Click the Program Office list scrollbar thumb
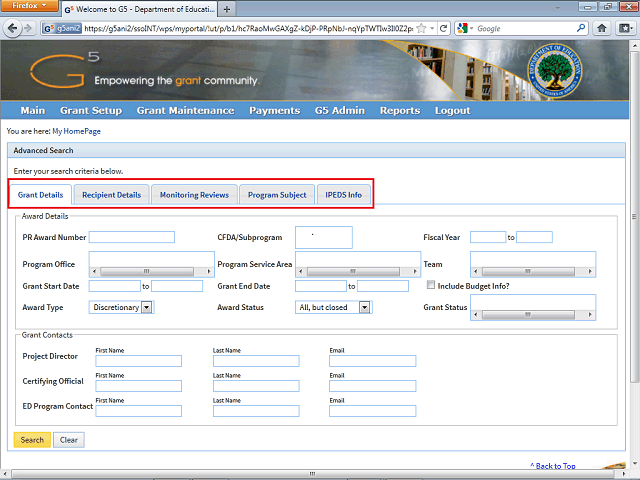This screenshot has width=640, height=480. click(x=147, y=271)
